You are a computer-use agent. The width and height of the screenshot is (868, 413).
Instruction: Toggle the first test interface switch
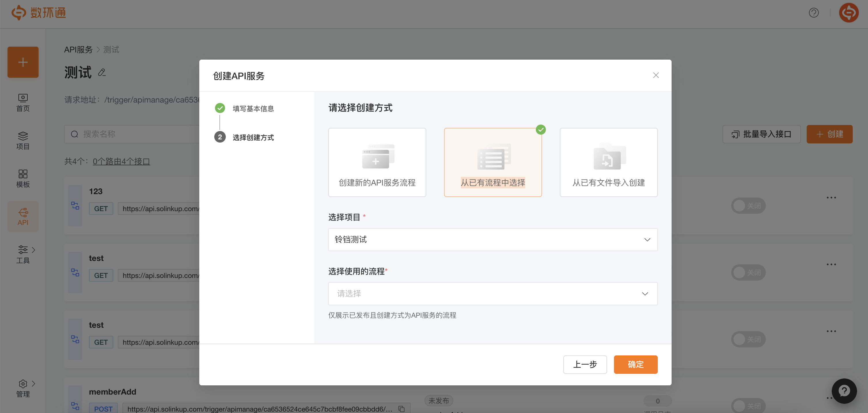pyautogui.click(x=748, y=272)
